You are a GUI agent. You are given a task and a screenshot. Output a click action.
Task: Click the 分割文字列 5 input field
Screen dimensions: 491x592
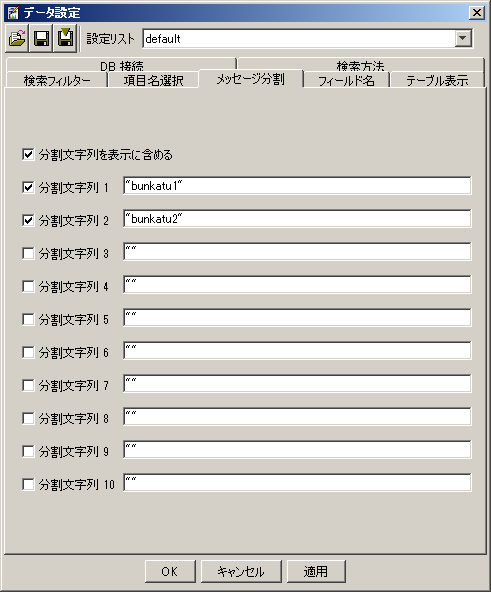pos(297,318)
